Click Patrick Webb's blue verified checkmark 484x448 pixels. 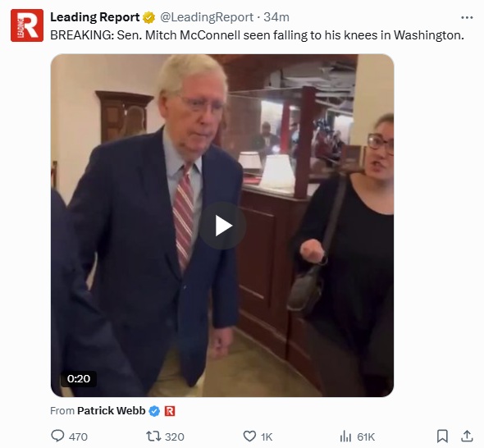click(x=154, y=411)
